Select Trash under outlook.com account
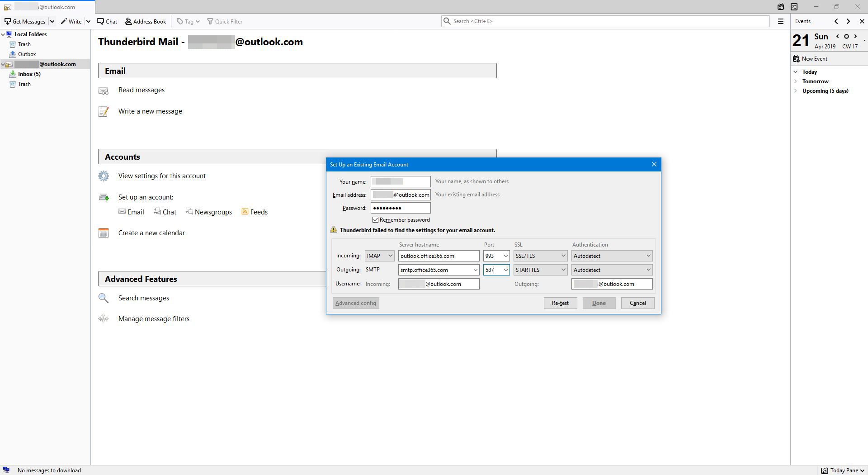 [x=24, y=84]
